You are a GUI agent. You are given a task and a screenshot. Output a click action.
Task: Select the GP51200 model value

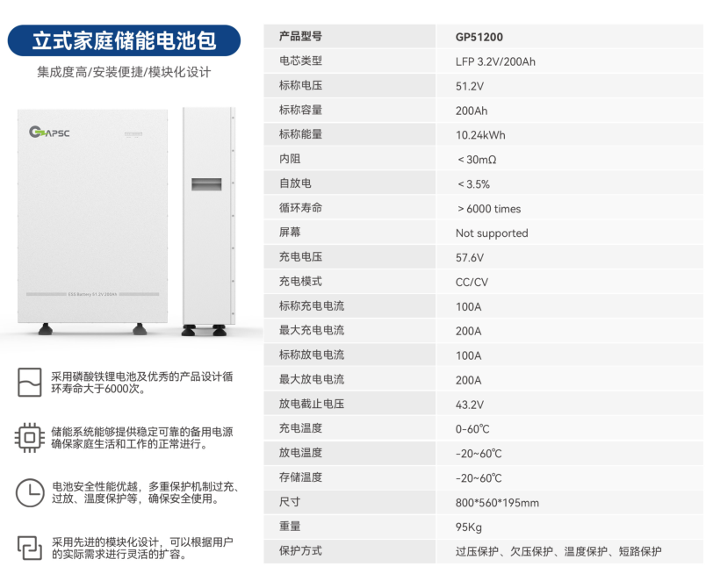coord(479,38)
